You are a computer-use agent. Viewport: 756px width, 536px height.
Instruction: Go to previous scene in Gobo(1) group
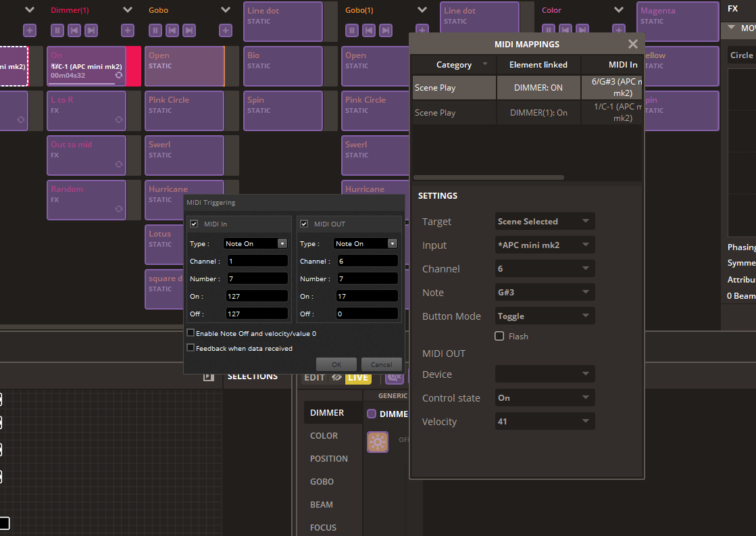[369, 30]
